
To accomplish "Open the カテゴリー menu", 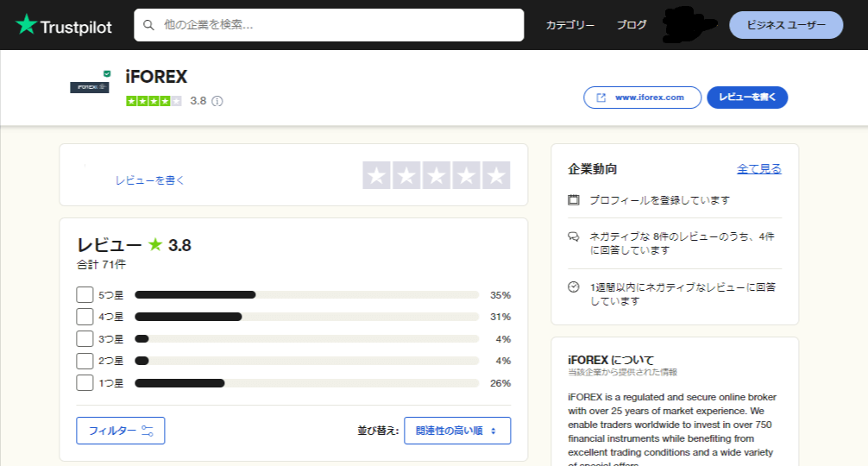I will tap(569, 25).
